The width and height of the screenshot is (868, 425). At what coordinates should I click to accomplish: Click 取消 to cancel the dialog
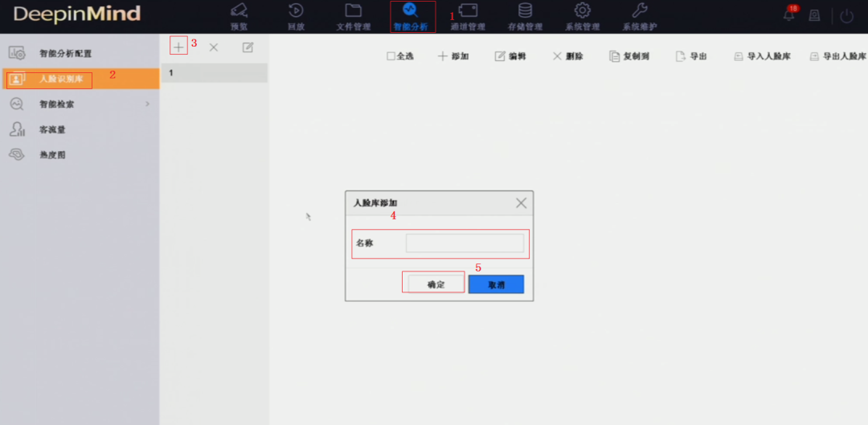(496, 284)
